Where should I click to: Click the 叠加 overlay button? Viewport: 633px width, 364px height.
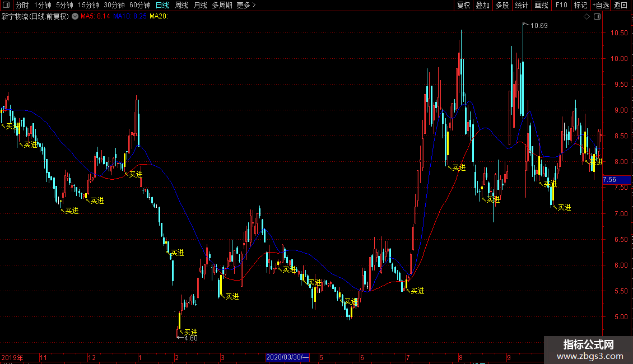(x=482, y=5)
